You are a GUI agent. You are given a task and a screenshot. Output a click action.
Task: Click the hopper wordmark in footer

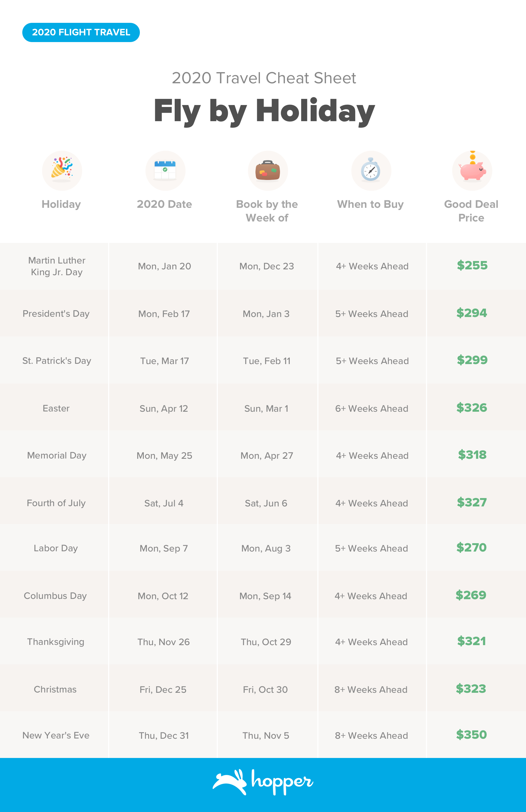[282, 781]
